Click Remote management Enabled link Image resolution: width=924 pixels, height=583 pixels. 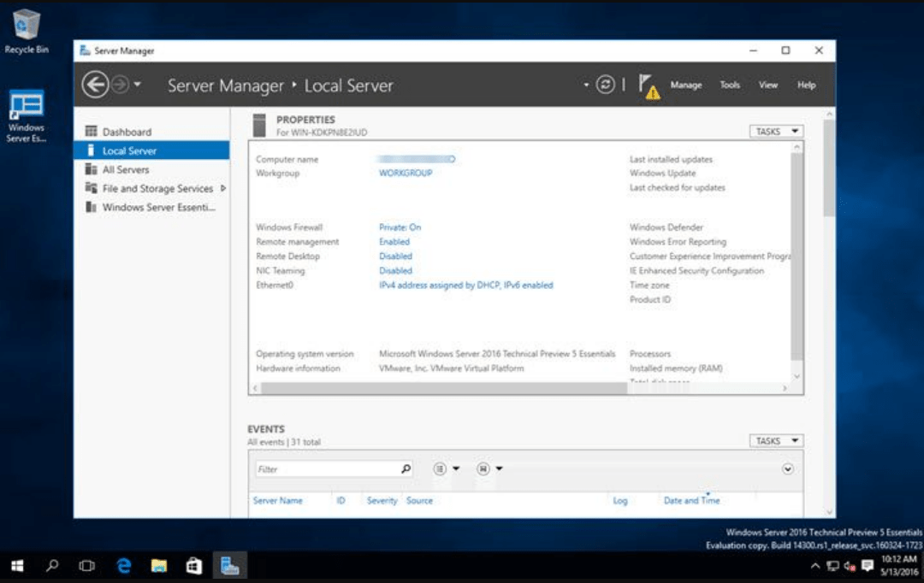coord(394,242)
